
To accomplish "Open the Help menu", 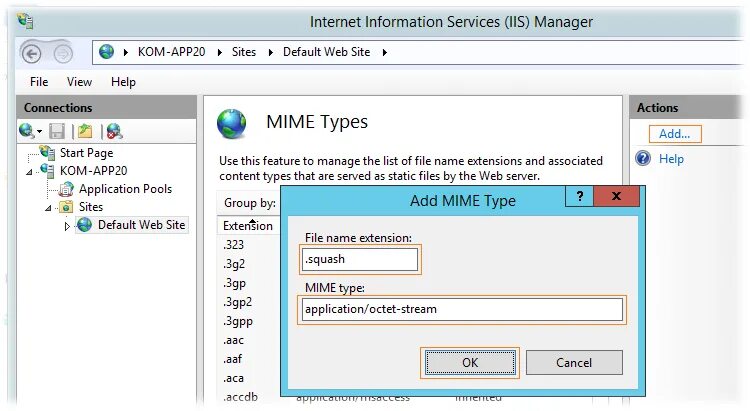I will click(123, 82).
